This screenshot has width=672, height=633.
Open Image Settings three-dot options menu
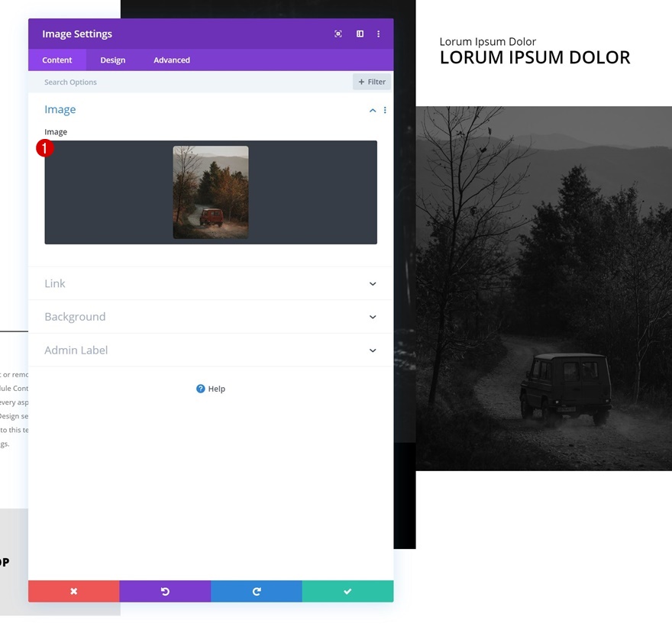point(378,34)
